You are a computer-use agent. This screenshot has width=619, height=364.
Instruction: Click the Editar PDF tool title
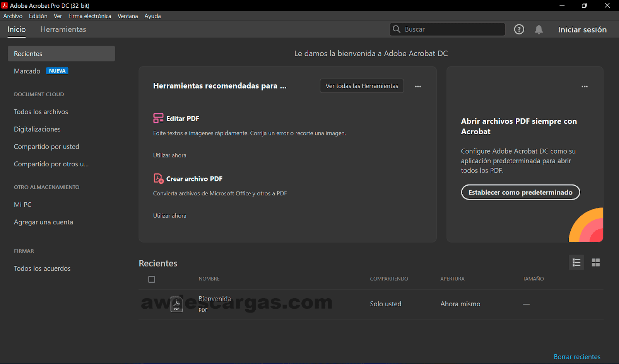tap(183, 118)
